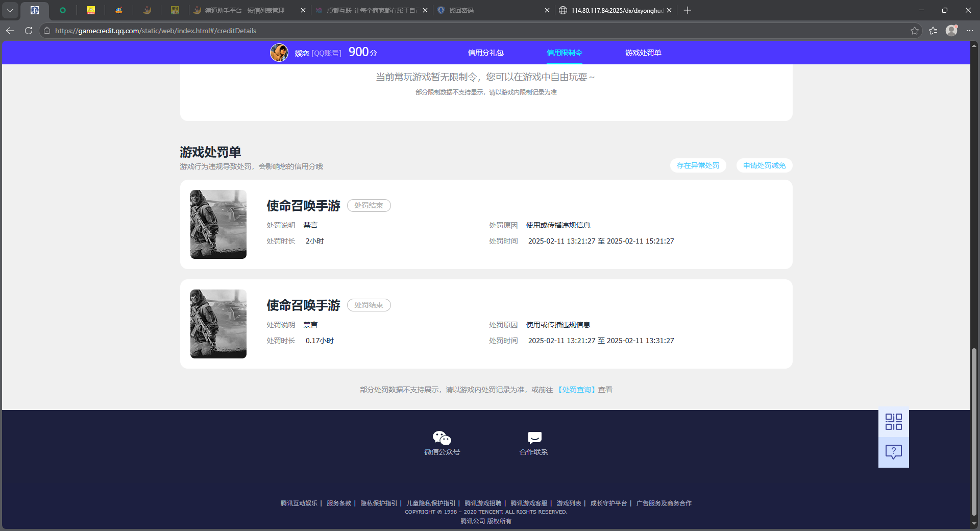
Task: Switch to the 游戏处罚单 tab
Action: (643, 53)
